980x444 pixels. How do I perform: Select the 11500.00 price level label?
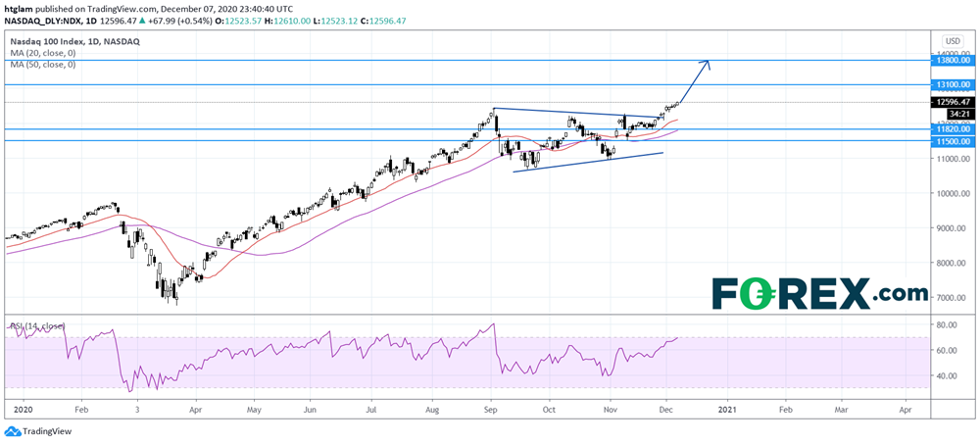coord(952,141)
